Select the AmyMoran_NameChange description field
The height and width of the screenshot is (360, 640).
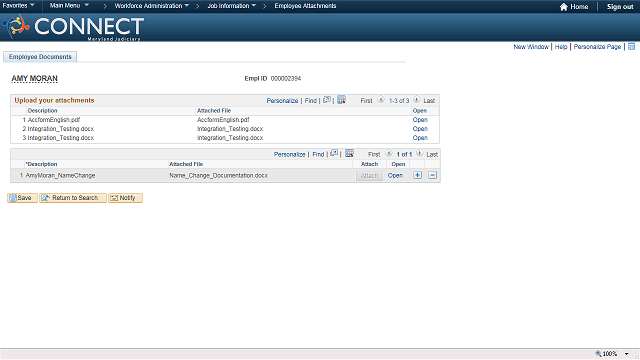pos(60,175)
